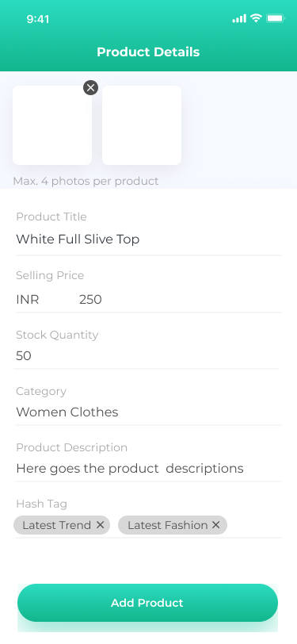Tap the battery status icon
297x644 pixels.
[x=275, y=18]
